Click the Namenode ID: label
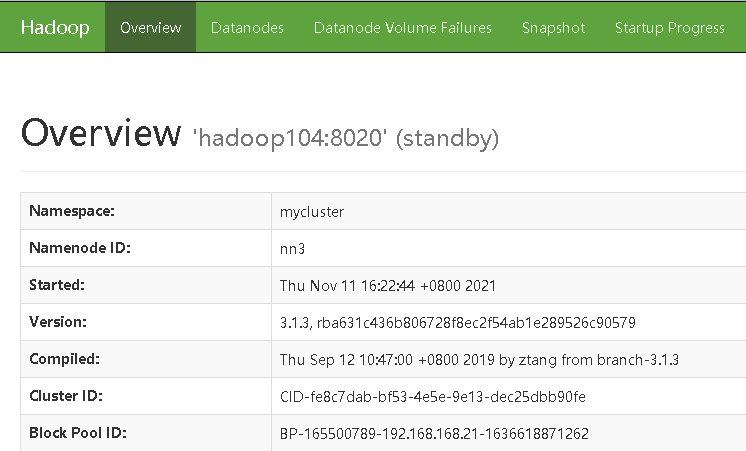 (x=80, y=248)
